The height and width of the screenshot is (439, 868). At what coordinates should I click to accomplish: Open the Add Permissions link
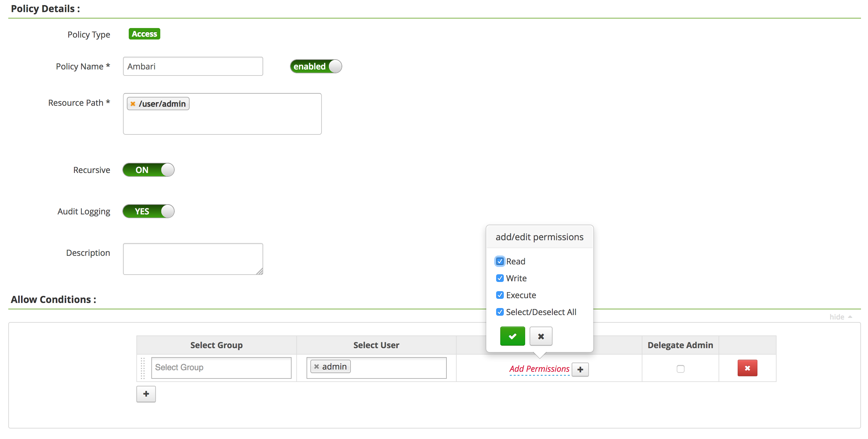539,369
